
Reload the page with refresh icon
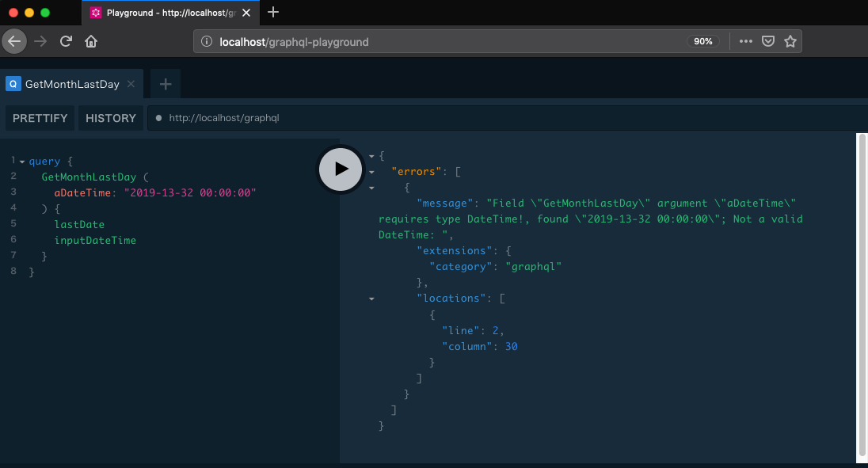click(x=67, y=41)
